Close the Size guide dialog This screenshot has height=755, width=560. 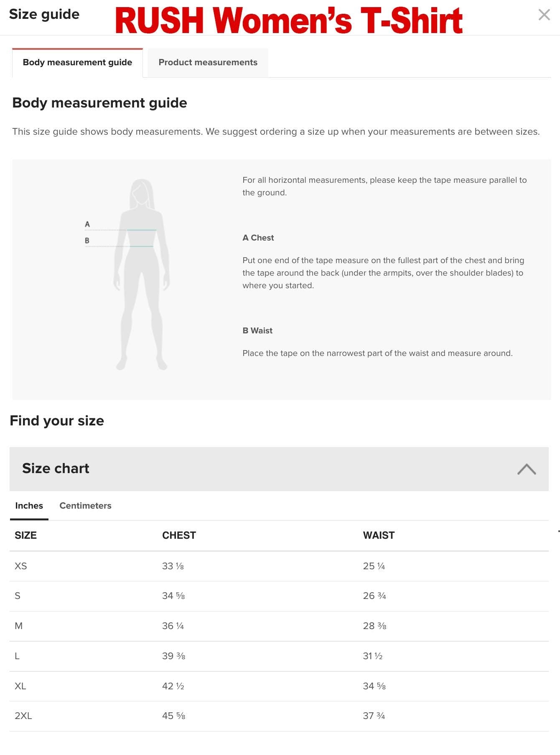(x=544, y=15)
